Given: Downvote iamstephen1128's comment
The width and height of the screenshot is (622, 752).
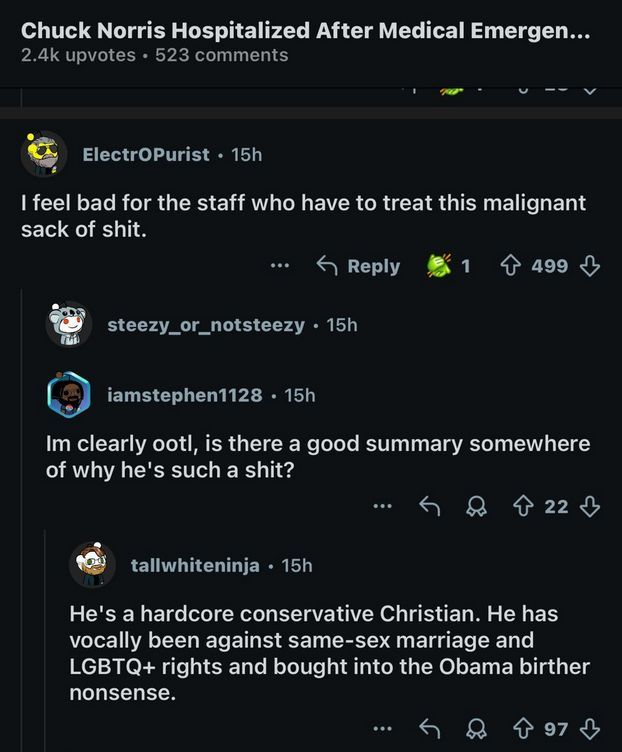Looking at the screenshot, I should [x=590, y=507].
